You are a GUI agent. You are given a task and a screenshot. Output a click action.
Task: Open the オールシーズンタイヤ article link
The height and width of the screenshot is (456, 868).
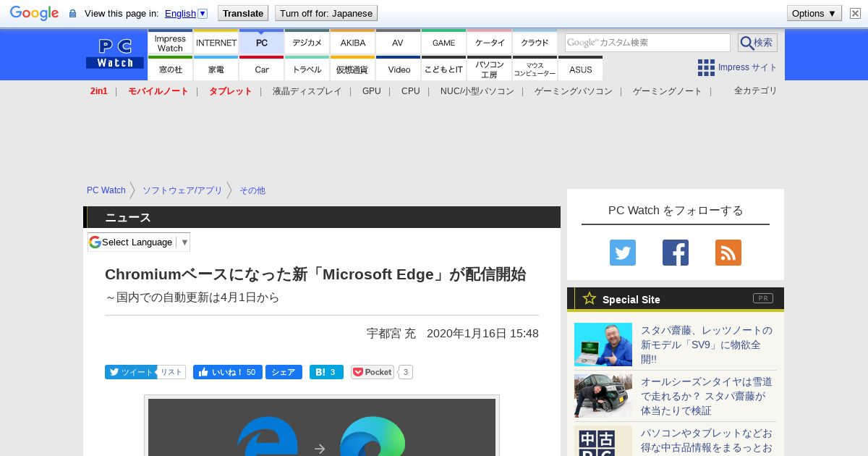click(707, 396)
